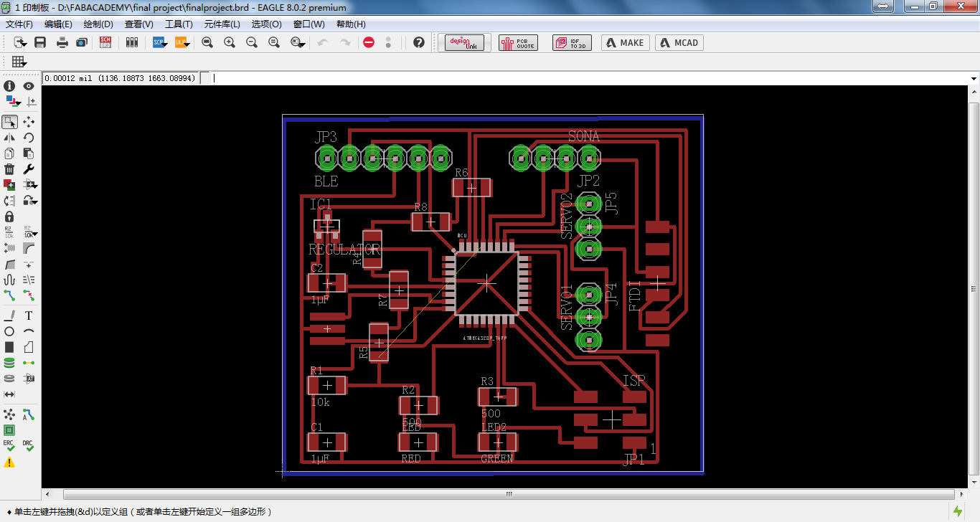The width and height of the screenshot is (980, 522).
Task: Open the library manager bookshelf icon
Action: click(132, 43)
